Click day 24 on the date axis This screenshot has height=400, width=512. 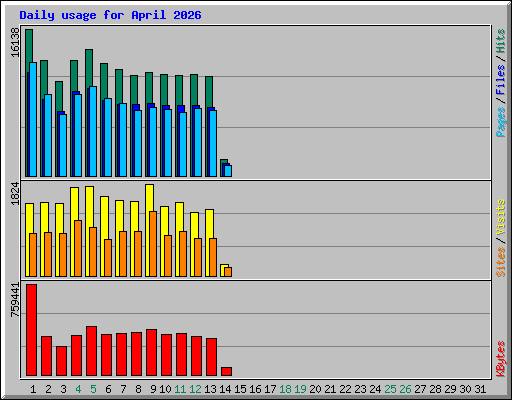click(375, 389)
